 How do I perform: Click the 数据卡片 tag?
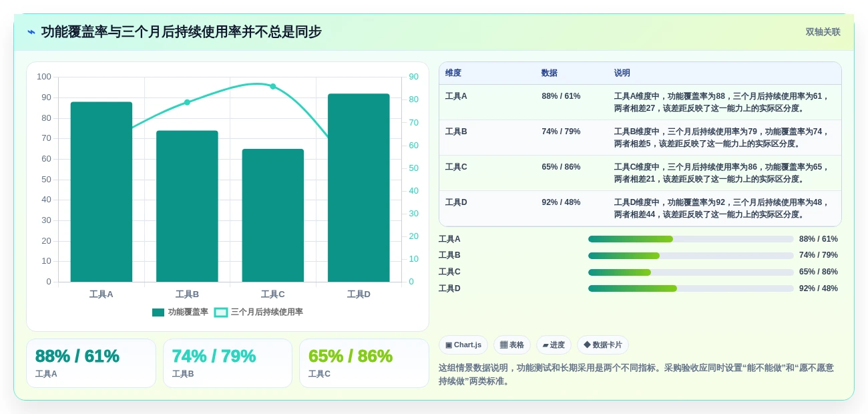pos(603,345)
